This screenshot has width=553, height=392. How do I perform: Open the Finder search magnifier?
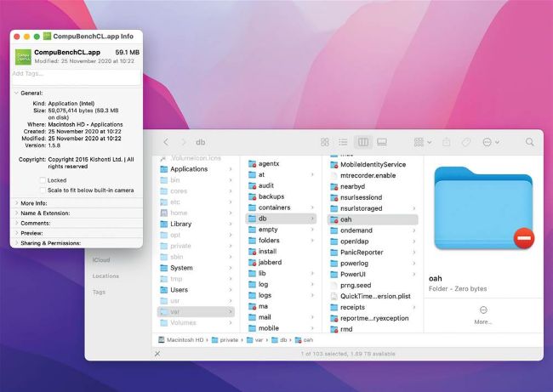tap(529, 142)
